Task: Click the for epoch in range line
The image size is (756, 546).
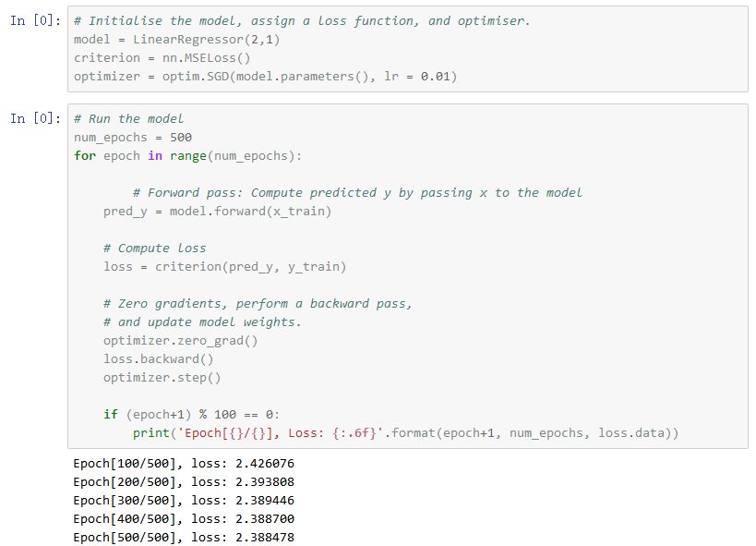Action: point(187,155)
